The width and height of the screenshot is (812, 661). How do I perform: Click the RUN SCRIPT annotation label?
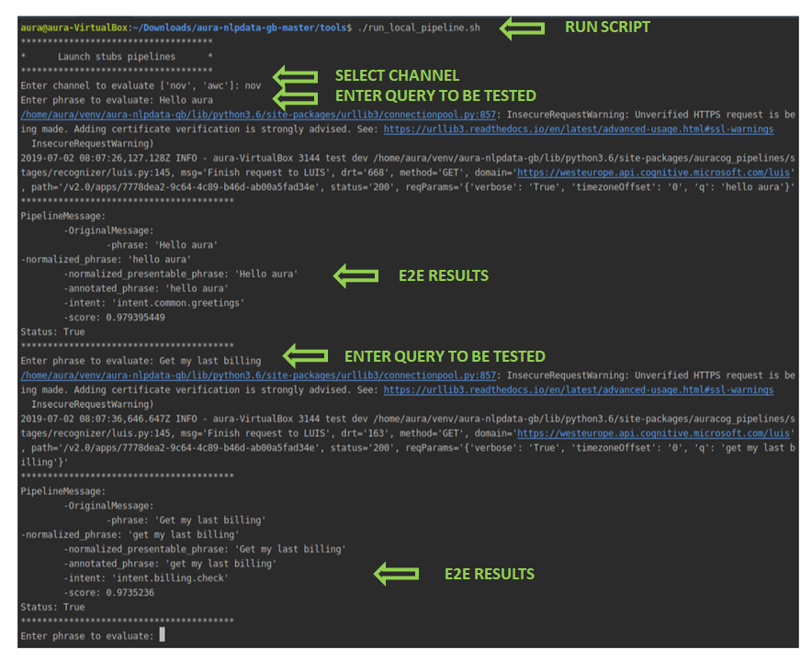(607, 27)
